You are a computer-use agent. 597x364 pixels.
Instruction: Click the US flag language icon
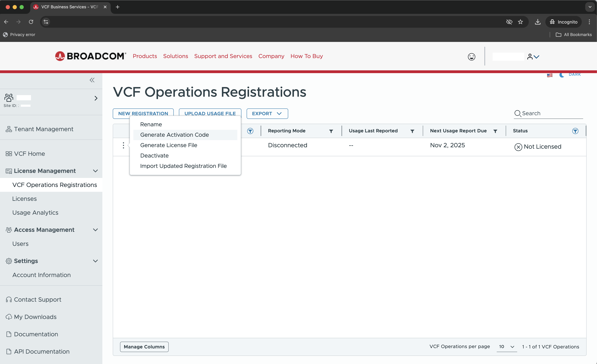pyautogui.click(x=550, y=75)
